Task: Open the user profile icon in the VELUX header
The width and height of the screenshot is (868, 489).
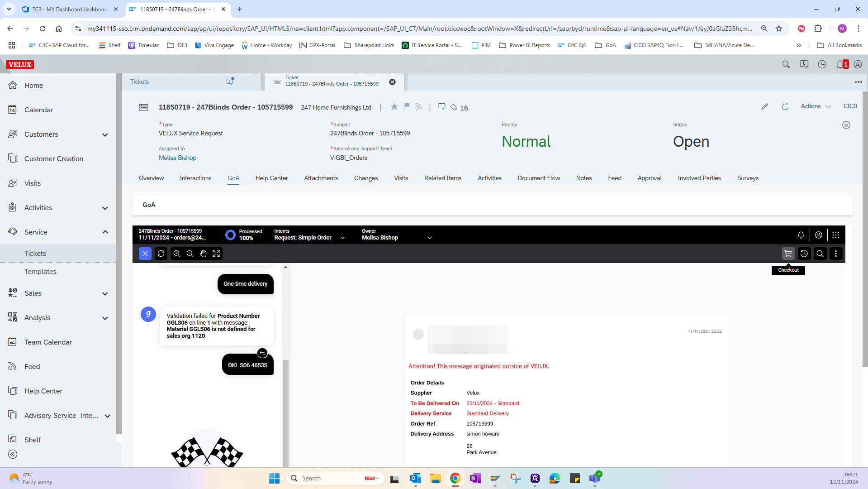Action: [x=858, y=64]
